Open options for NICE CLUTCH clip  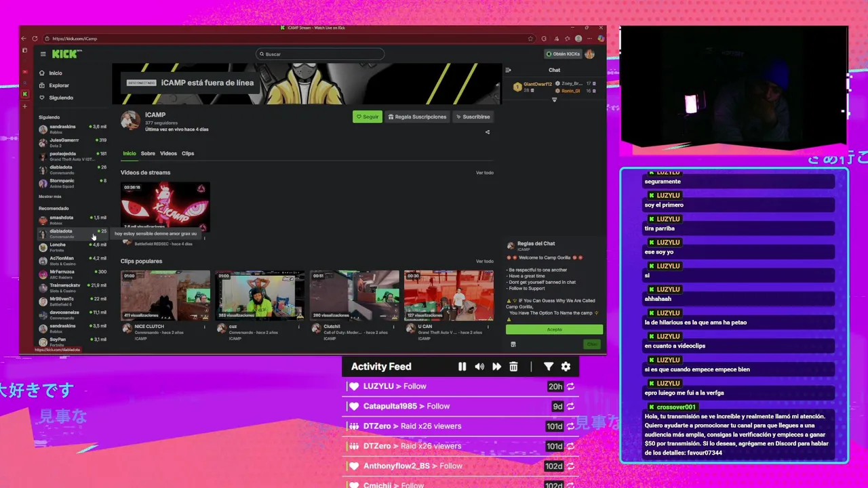click(x=204, y=327)
